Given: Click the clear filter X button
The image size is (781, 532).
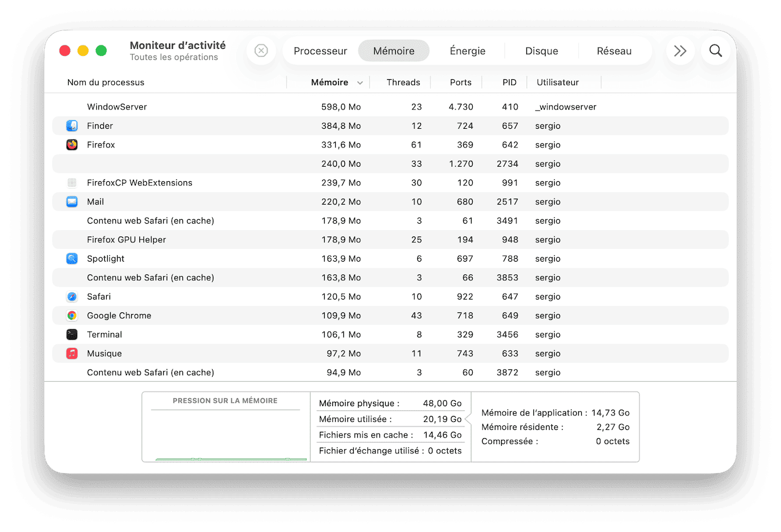Looking at the screenshot, I should pyautogui.click(x=261, y=51).
